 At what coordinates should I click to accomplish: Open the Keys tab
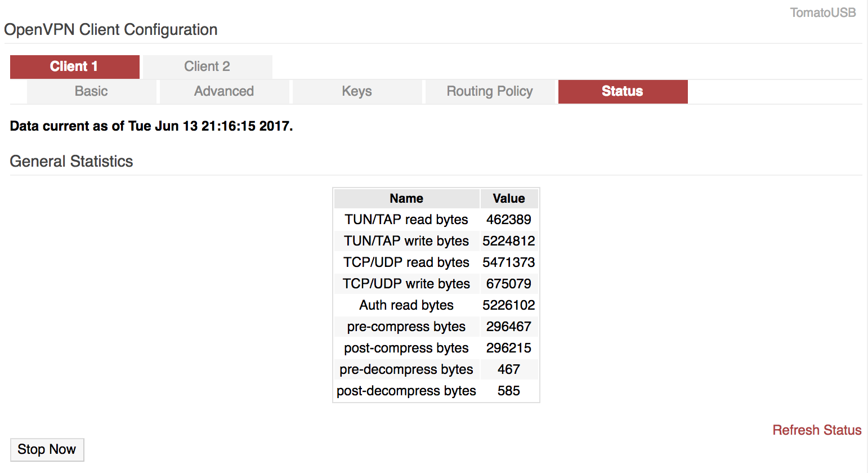(357, 91)
